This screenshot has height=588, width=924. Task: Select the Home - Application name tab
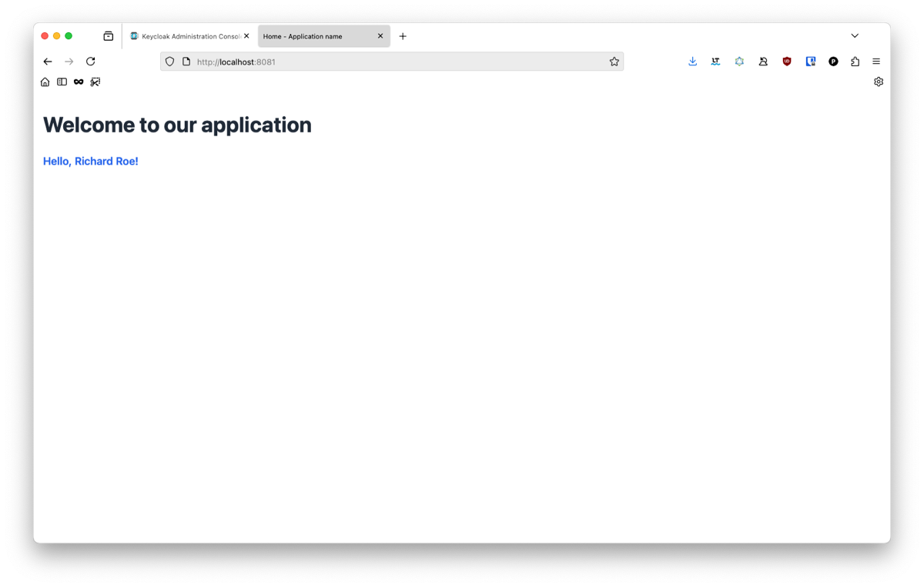point(324,36)
